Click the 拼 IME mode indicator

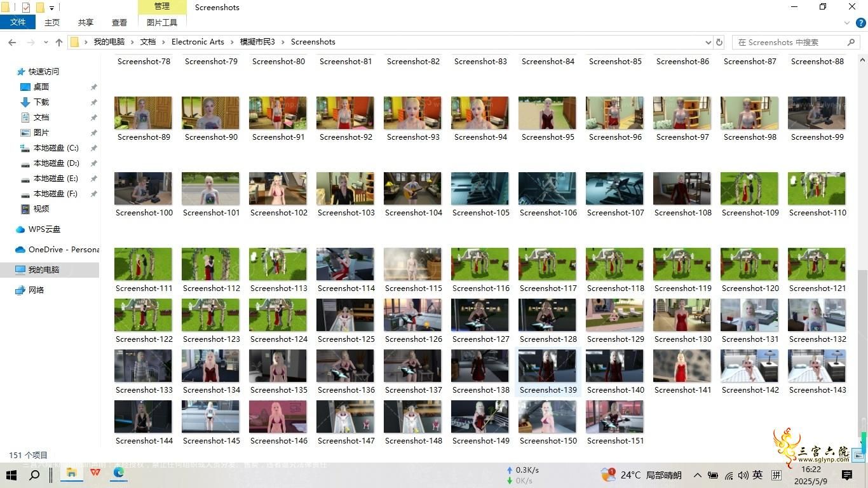tap(776, 475)
